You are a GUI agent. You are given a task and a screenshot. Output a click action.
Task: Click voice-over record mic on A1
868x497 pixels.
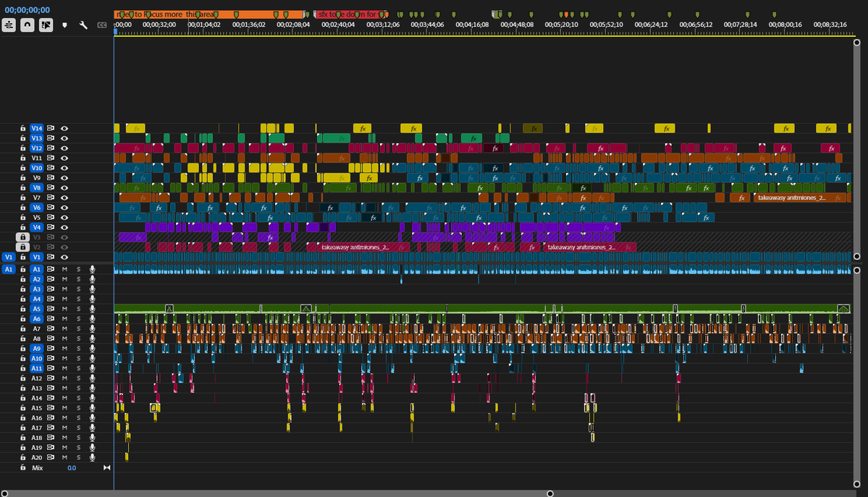click(x=93, y=269)
